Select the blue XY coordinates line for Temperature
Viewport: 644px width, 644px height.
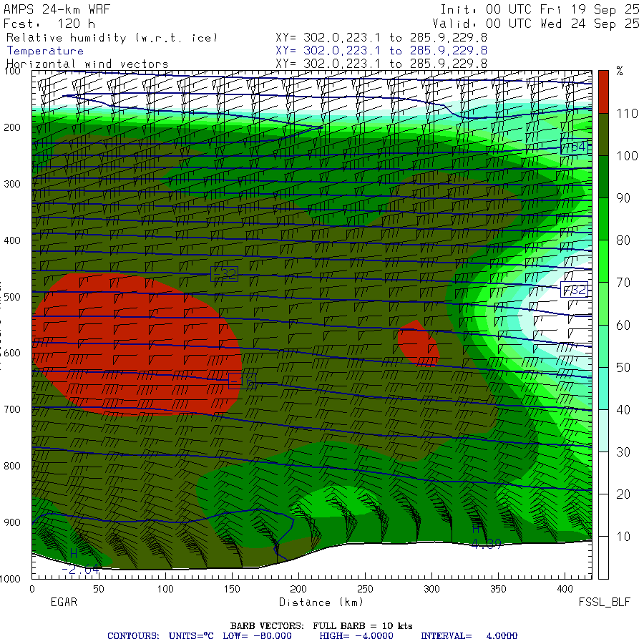381,51
